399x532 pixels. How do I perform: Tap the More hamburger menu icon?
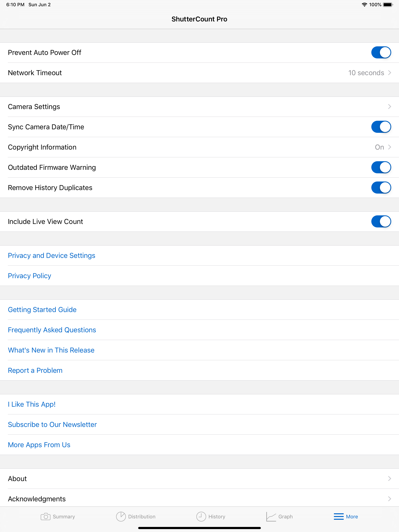pos(338,516)
